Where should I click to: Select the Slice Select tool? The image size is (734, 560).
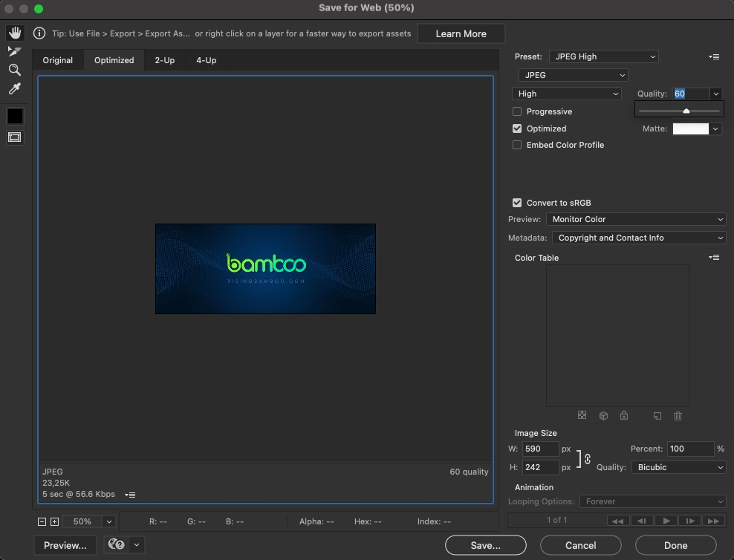click(x=15, y=51)
